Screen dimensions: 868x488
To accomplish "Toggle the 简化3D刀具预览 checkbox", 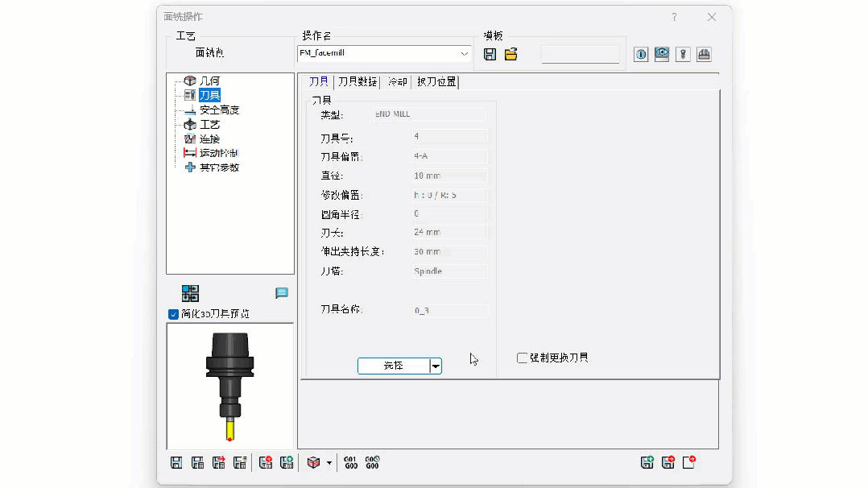I will (x=173, y=314).
